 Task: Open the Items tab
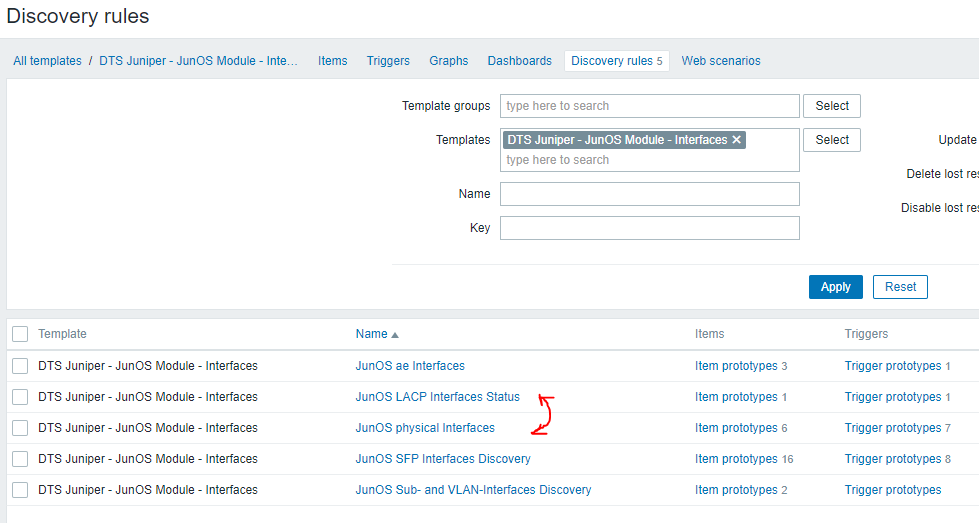point(333,61)
